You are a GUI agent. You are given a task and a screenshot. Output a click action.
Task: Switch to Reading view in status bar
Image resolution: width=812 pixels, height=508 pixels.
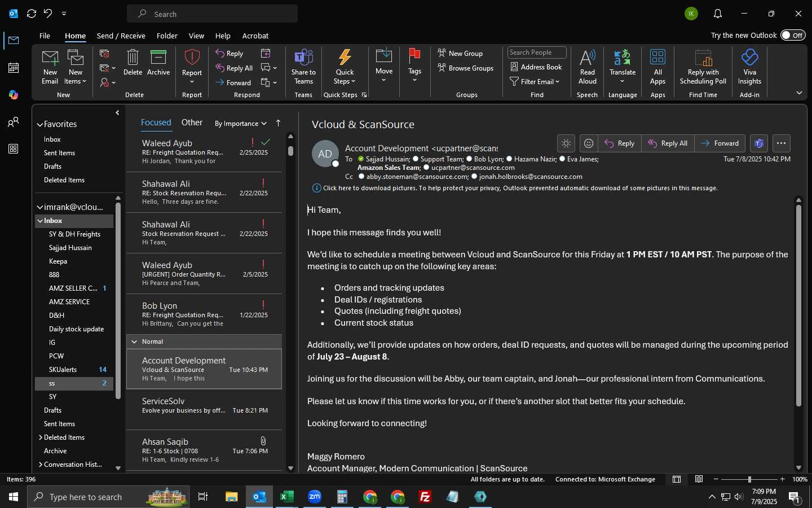[699, 479]
